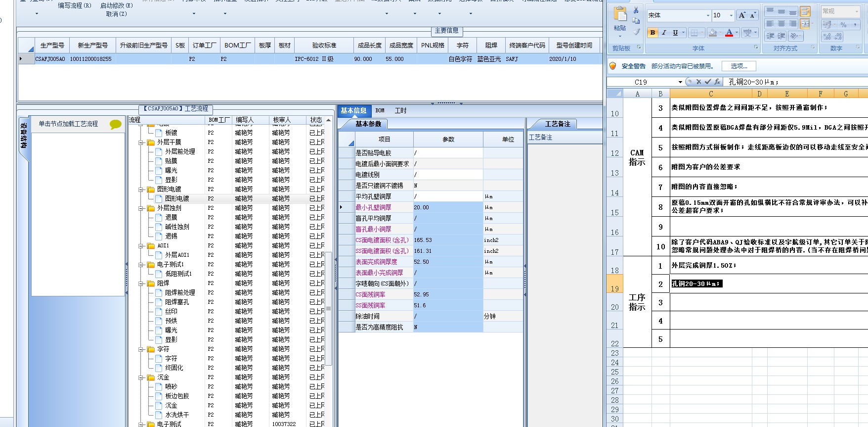Switch to the 工时 tab
Image resolution: width=868 pixels, height=427 pixels.
[400, 110]
